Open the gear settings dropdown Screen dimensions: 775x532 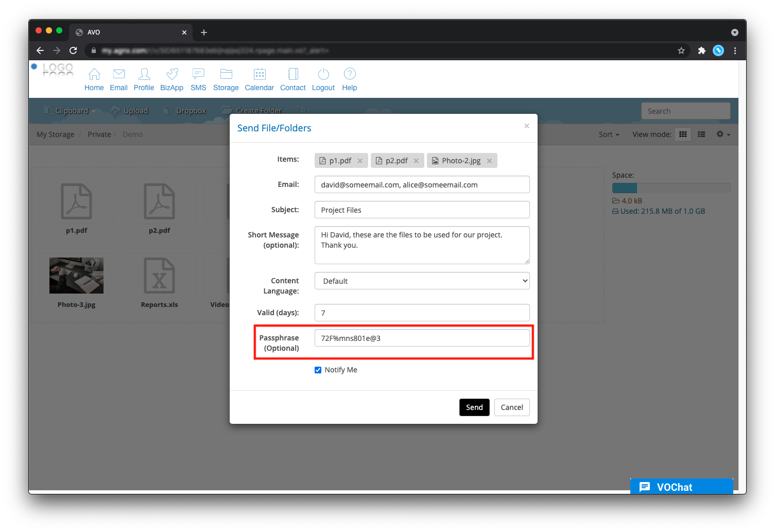pos(723,134)
